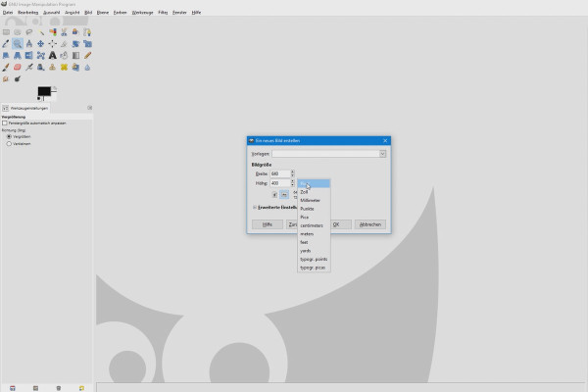Screen dimensions: 588x392
Task: Switch to the Werkzeugeinstellungen tab
Action: click(25, 108)
